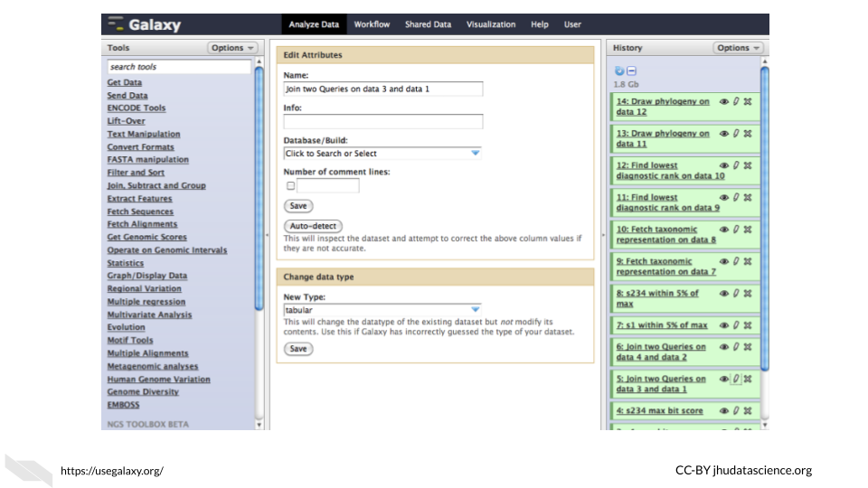Expand the Filter and Sort tool section

[x=136, y=173]
